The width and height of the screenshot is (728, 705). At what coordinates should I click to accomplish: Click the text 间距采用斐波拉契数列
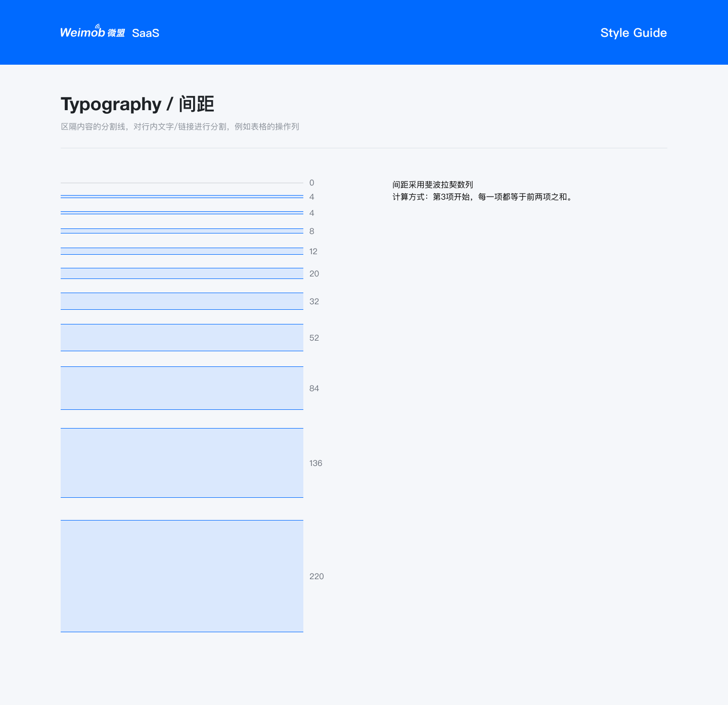point(433,185)
